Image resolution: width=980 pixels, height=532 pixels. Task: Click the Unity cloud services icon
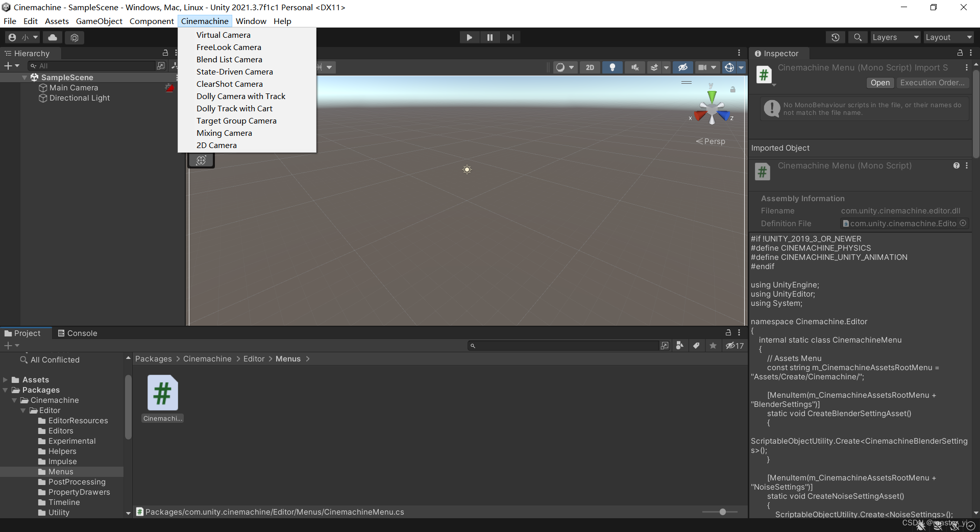52,37
